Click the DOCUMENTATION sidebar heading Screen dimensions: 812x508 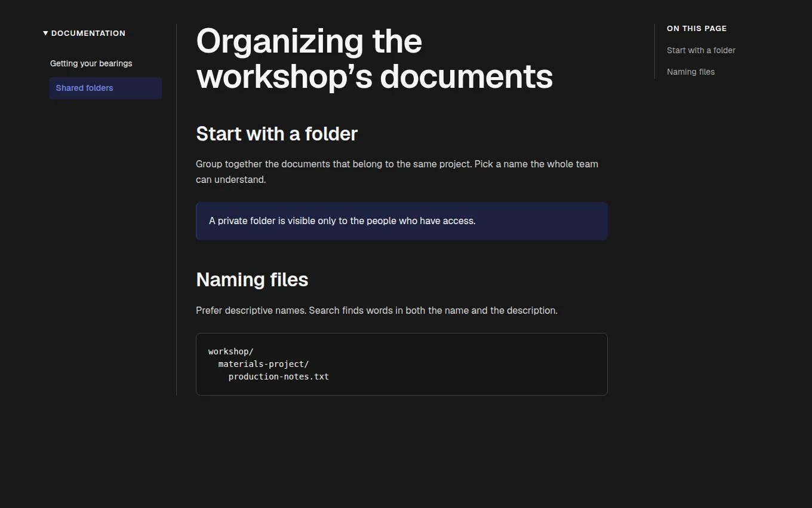point(88,33)
